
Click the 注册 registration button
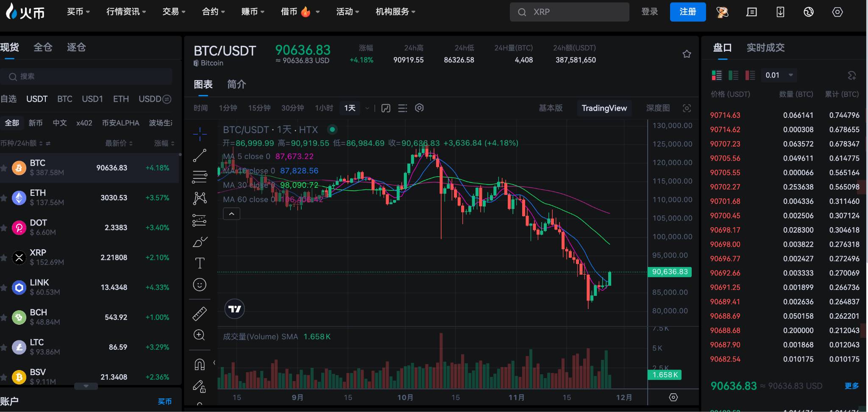[x=687, y=12]
